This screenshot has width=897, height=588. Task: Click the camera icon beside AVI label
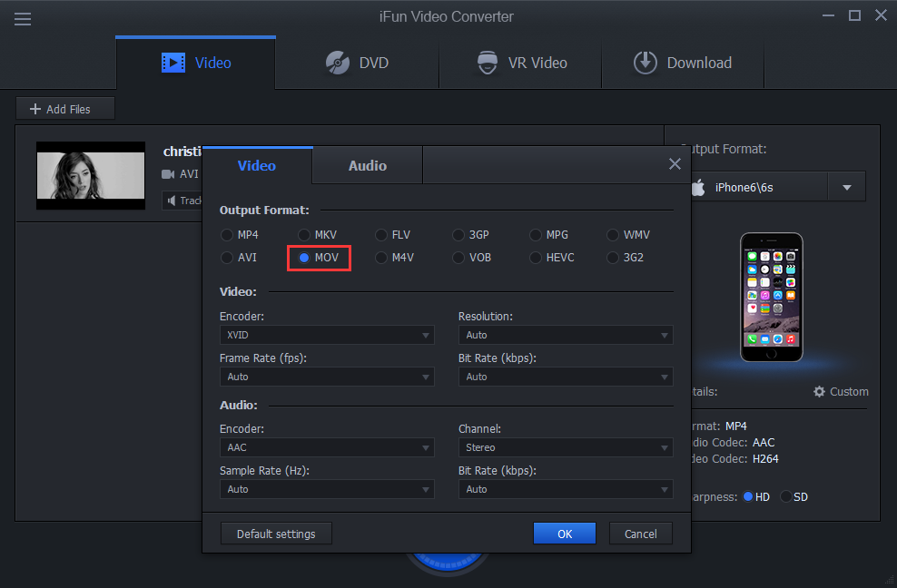168,174
